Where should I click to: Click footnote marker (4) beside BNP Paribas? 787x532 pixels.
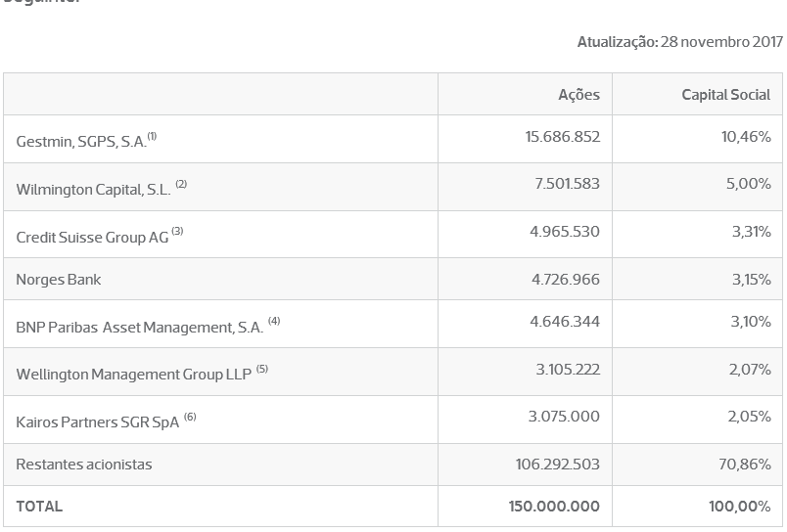[274, 321]
